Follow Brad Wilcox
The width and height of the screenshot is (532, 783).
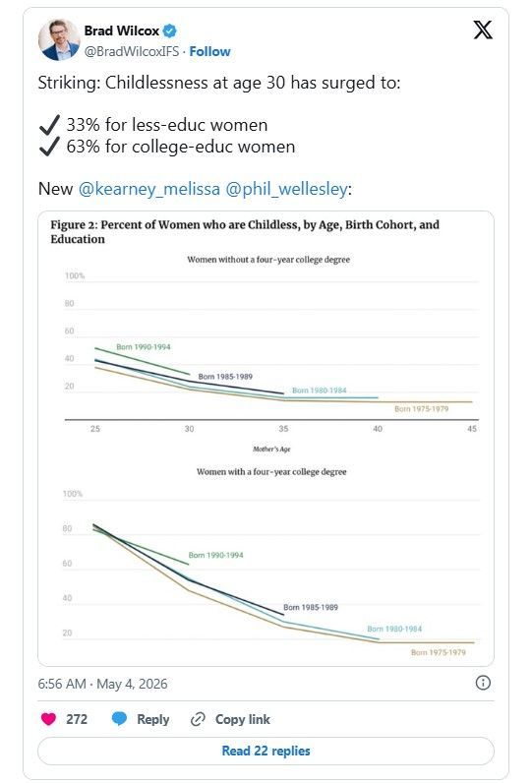click(209, 51)
